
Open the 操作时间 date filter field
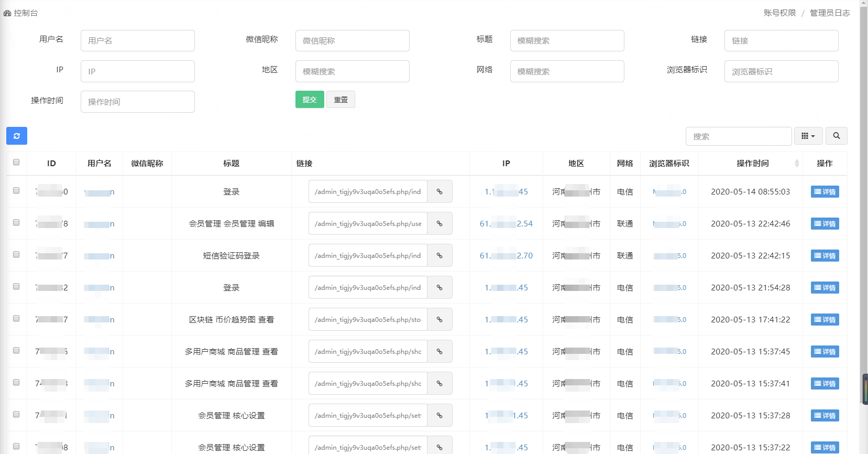pyautogui.click(x=138, y=102)
